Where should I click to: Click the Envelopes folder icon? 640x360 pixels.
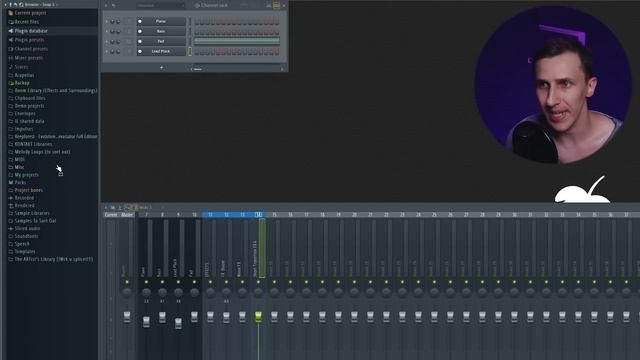click(11, 114)
